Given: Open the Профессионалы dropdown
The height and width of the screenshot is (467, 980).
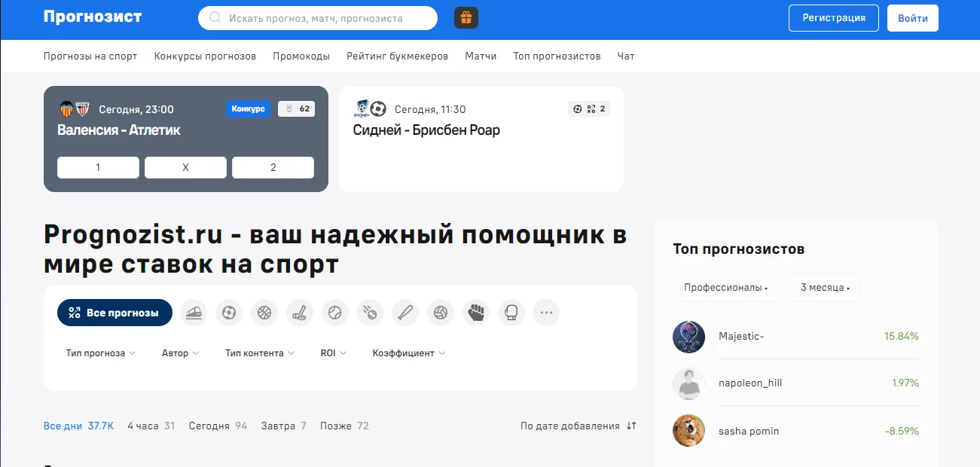Looking at the screenshot, I should point(725,288).
